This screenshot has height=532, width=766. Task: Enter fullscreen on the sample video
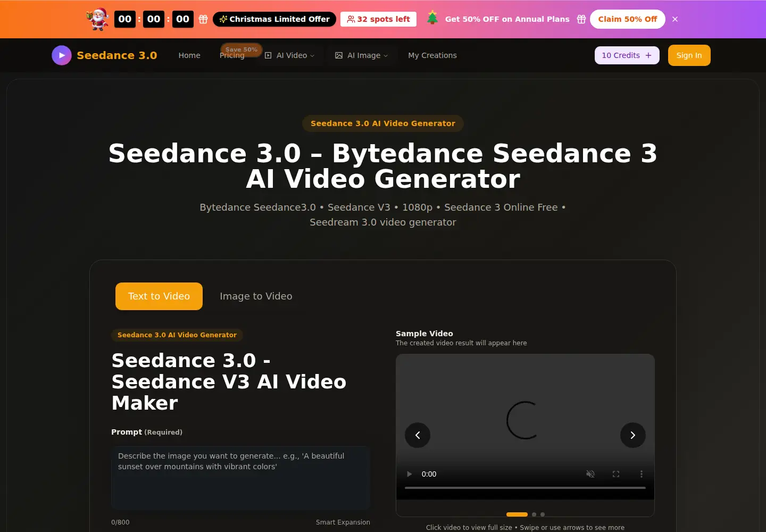pyautogui.click(x=616, y=474)
